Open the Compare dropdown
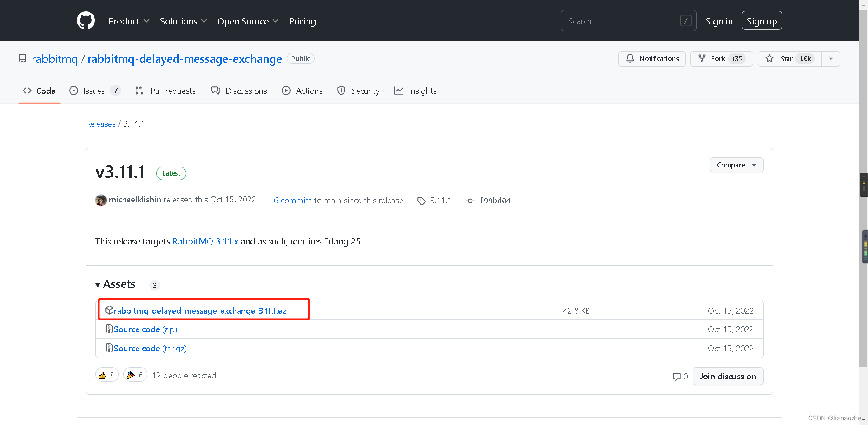 click(736, 165)
